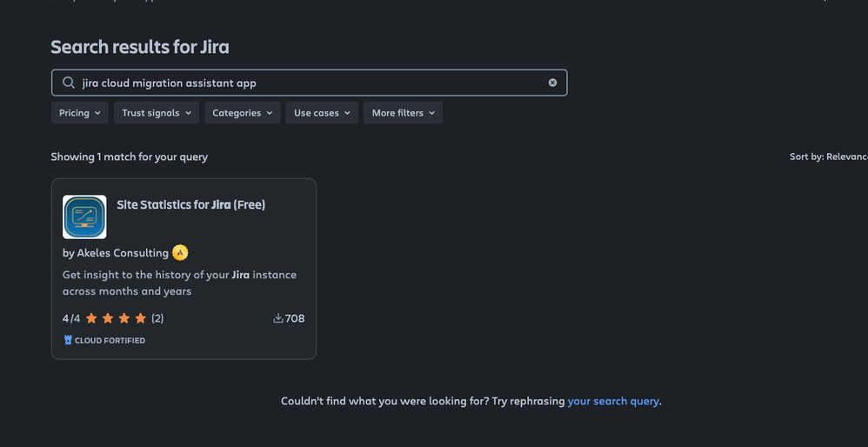Click the star rating of the app
Viewport: 868px width, 447px height.
point(117,318)
